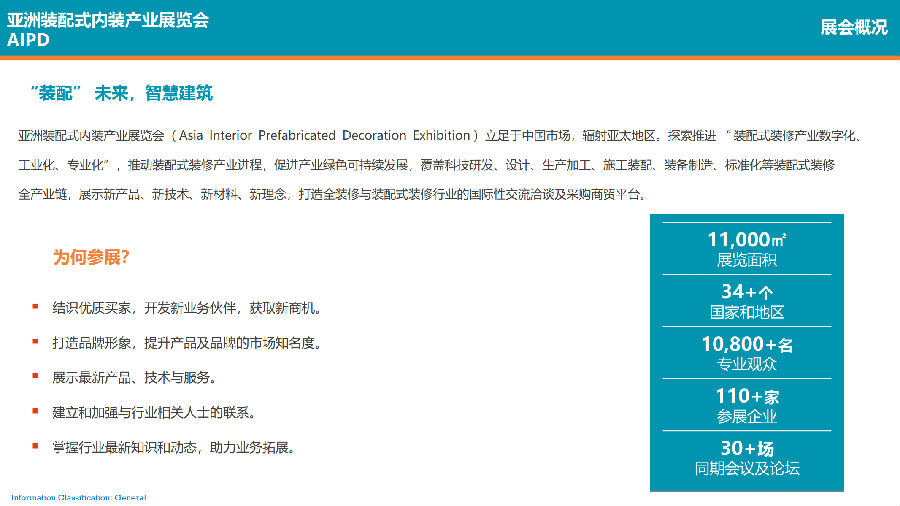Click the orange divider bar under header
Viewport: 900px width, 506px height.
pyautogui.click(x=450, y=57)
